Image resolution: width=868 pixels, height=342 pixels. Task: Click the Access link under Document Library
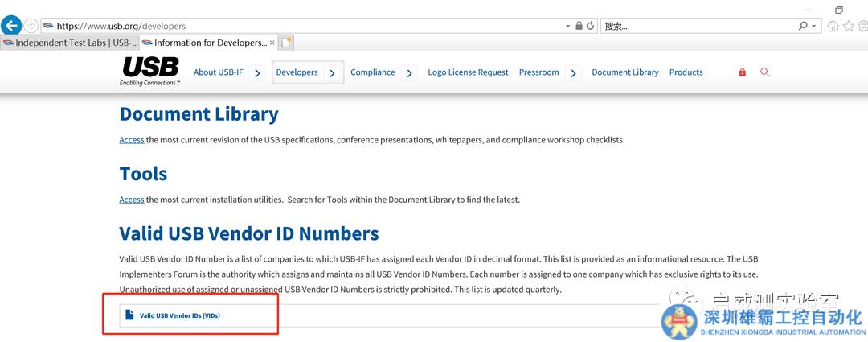[131, 140]
